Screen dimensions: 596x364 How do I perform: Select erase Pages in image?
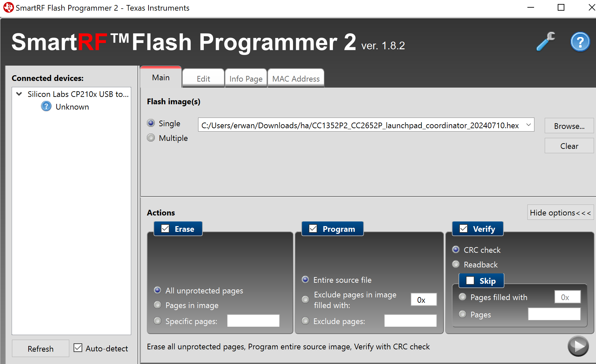click(x=158, y=305)
